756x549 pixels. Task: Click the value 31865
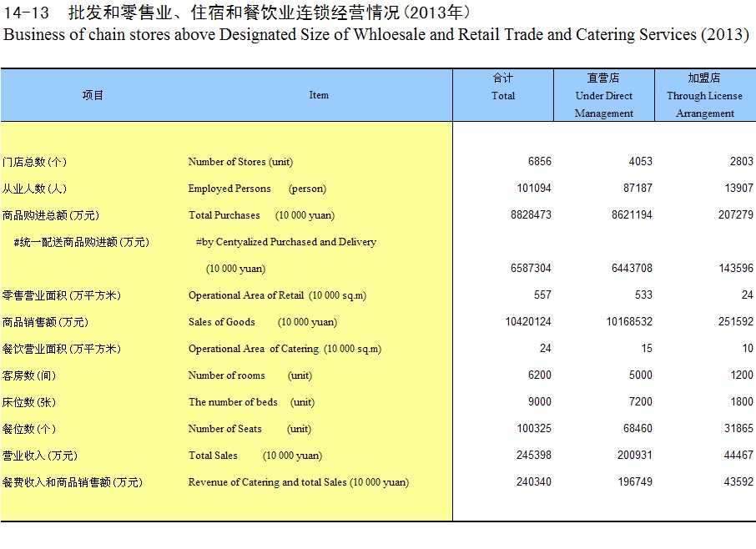click(x=738, y=429)
